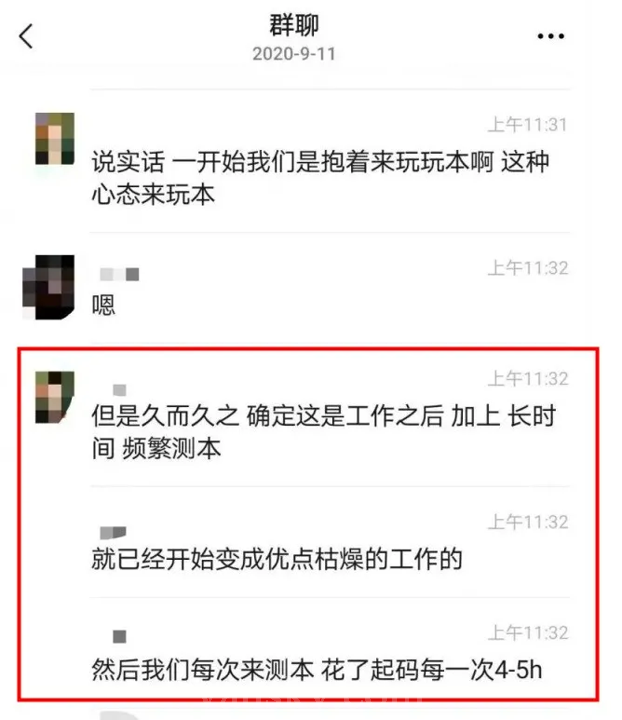Tap the back arrow icon
The width and height of the screenshot is (622, 720).
pyautogui.click(x=26, y=36)
